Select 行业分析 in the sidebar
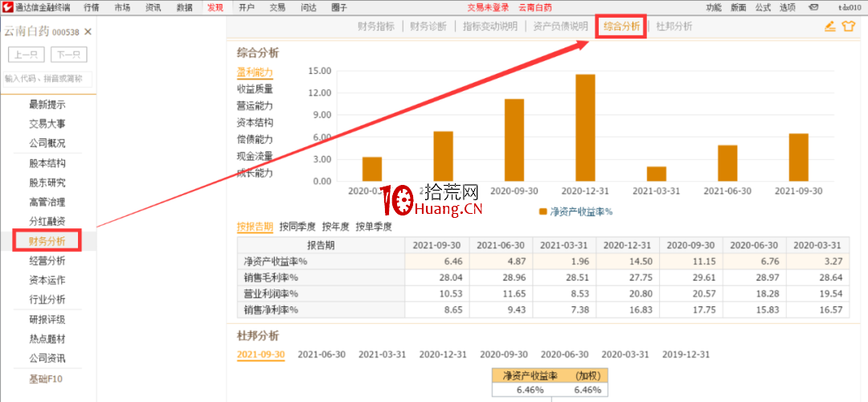 point(47,300)
